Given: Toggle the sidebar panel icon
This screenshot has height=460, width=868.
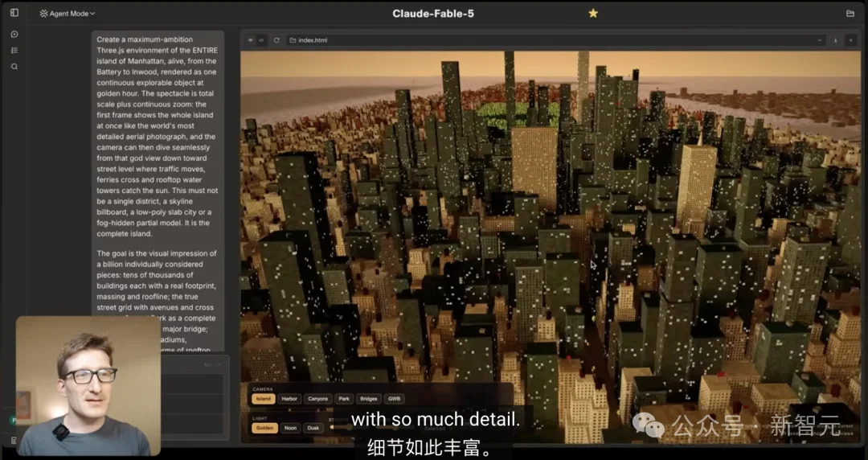Looking at the screenshot, I should [14, 13].
